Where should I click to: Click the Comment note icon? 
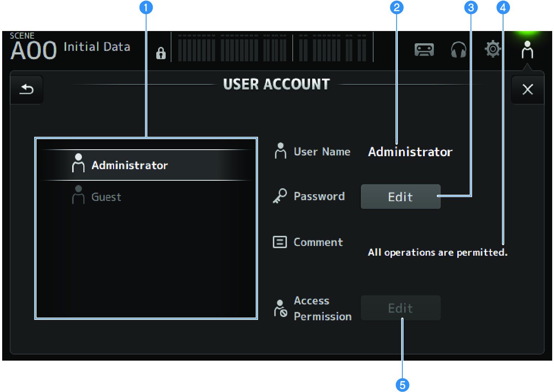click(x=280, y=242)
